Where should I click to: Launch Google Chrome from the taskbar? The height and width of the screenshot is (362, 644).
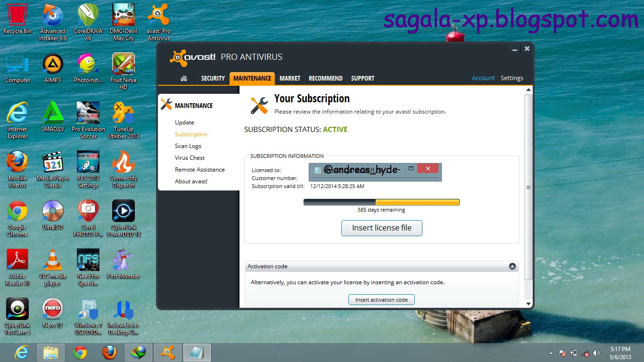coord(80,353)
